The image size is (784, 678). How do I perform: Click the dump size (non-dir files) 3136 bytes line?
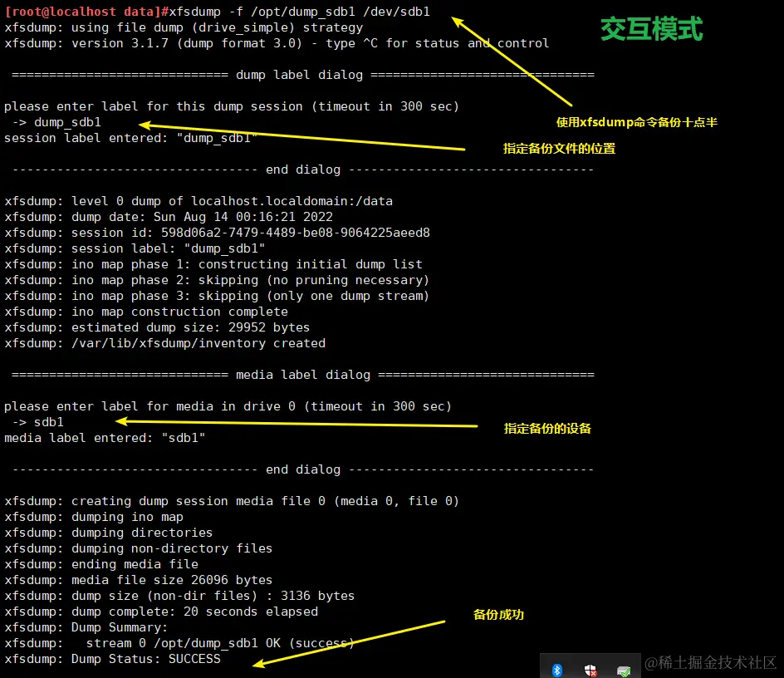pyautogui.click(x=179, y=596)
